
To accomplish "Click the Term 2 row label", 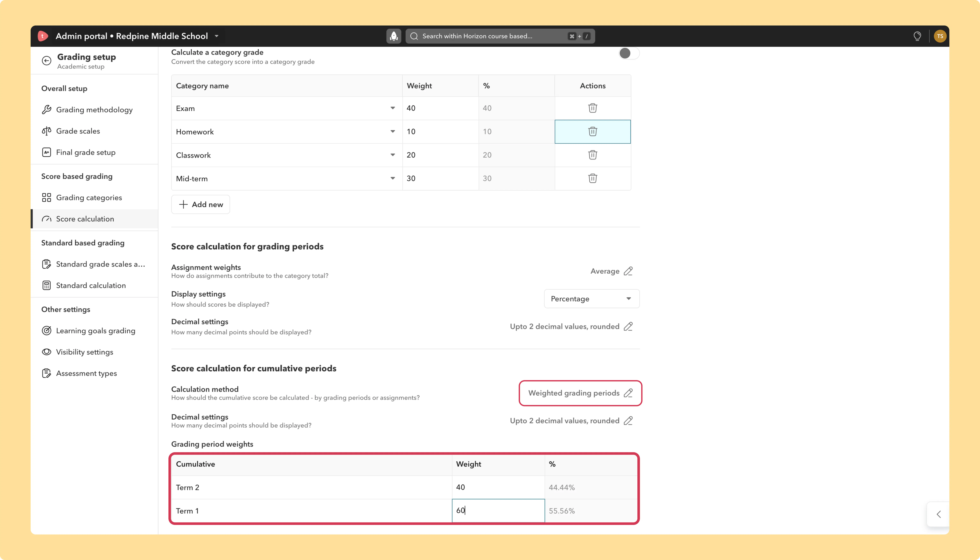I will (188, 488).
